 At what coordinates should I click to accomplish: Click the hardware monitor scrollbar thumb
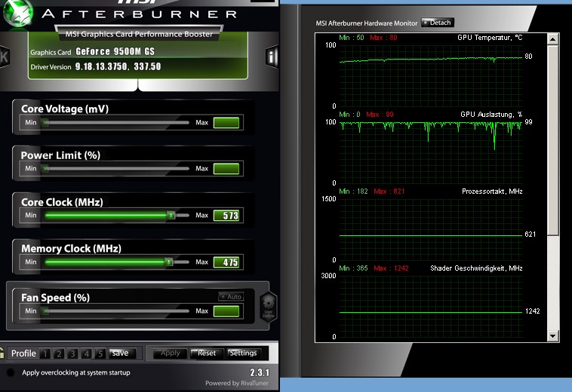552,140
